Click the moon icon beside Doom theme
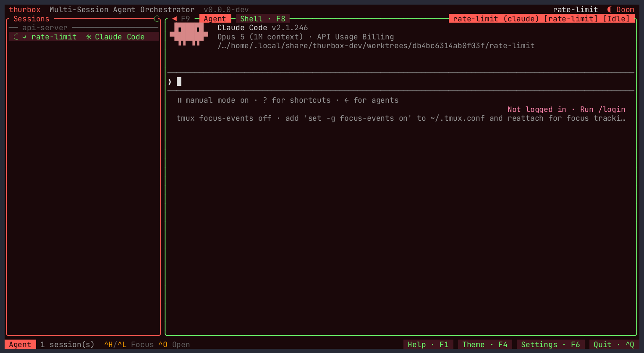This screenshot has width=644, height=353. (x=610, y=10)
